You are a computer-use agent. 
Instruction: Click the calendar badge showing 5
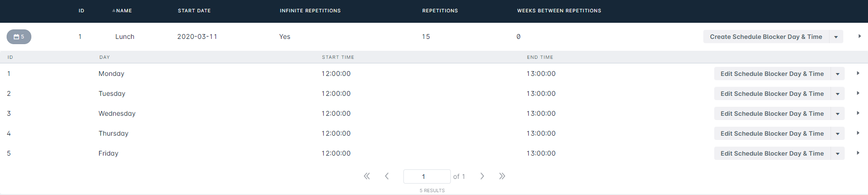click(x=19, y=37)
